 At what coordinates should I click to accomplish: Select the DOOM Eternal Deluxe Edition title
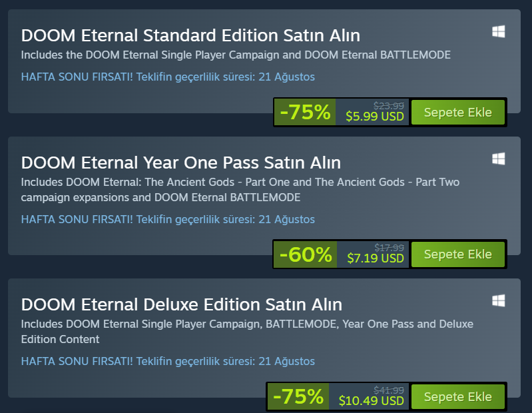(x=181, y=304)
